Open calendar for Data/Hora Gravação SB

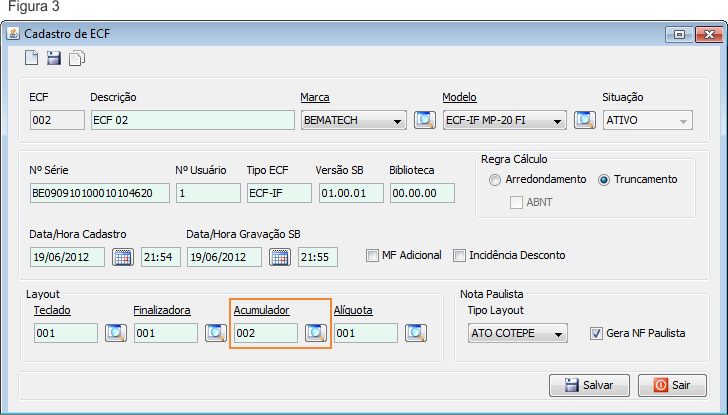[279, 256]
